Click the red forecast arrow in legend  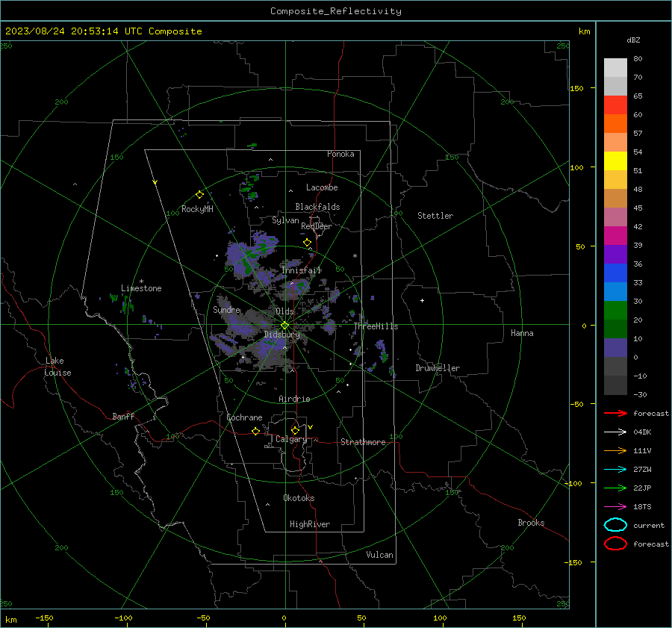pyautogui.click(x=615, y=413)
